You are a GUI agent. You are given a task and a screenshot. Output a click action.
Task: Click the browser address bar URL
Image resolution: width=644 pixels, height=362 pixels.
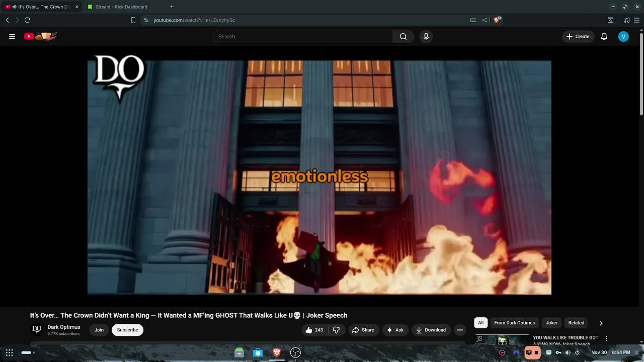pos(194,20)
